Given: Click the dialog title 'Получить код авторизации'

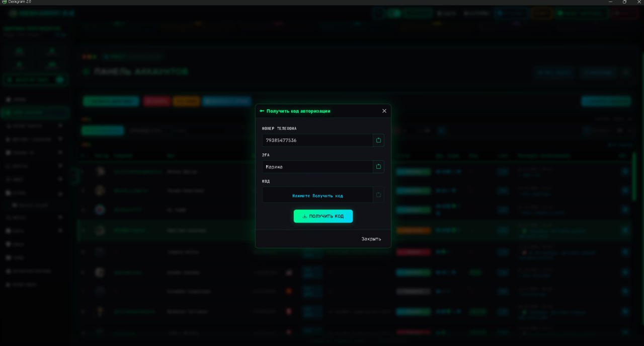Looking at the screenshot, I should [298, 111].
